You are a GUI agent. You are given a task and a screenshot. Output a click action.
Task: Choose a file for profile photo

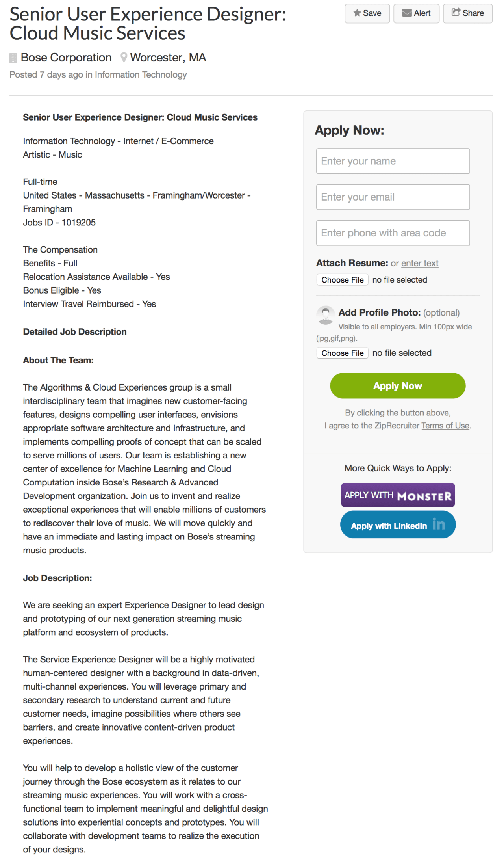point(342,353)
